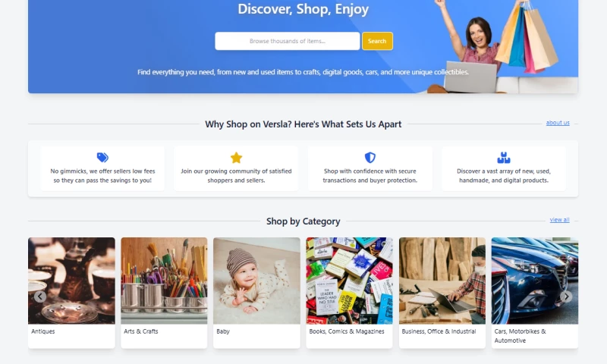Show next categories with right carousel arrow
The height and width of the screenshot is (364, 607).
pyautogui.click(x=566, y=297)
